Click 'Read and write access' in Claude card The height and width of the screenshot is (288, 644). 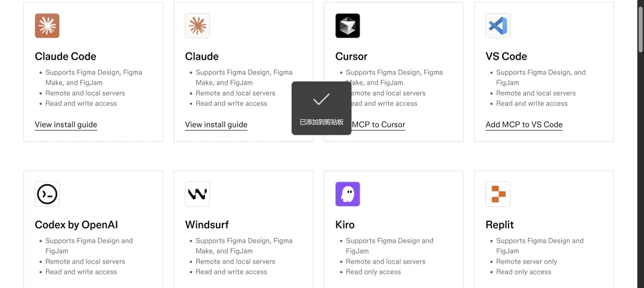(x=231, y=103)
